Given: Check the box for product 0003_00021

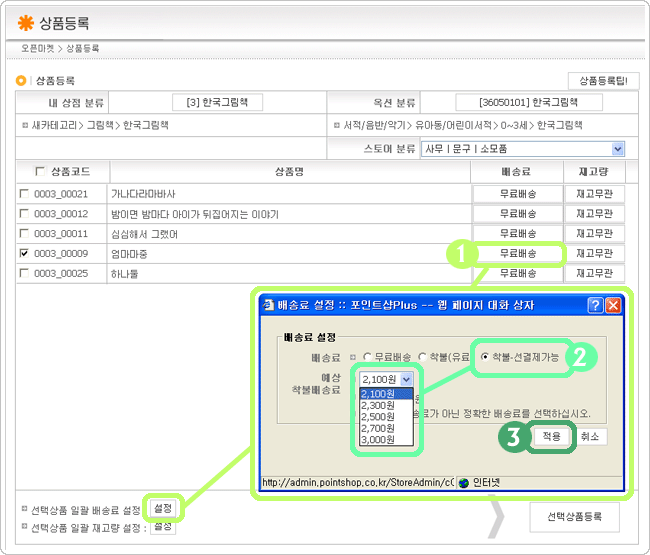Looking at the screenshot, I should (24, 194).
